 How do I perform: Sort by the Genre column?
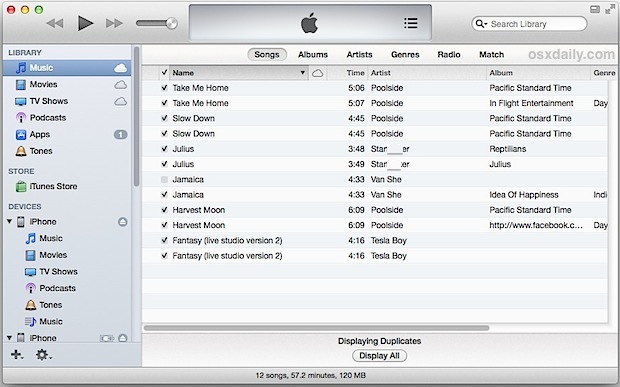pyautogui.click(x=604, y=73)
